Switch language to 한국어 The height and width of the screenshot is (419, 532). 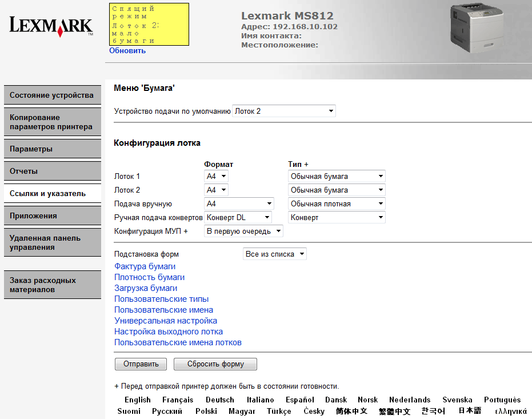click(433, 411)
